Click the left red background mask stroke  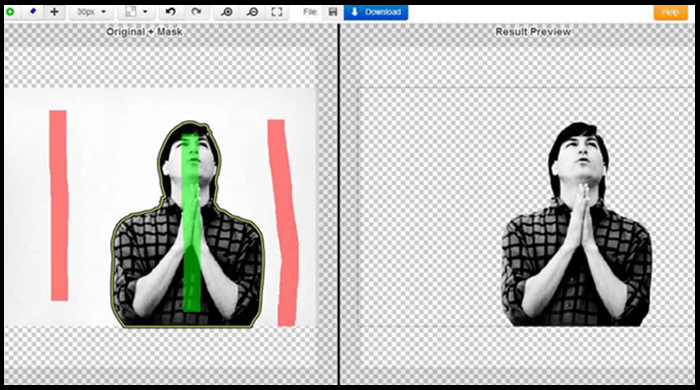point(59,205)
